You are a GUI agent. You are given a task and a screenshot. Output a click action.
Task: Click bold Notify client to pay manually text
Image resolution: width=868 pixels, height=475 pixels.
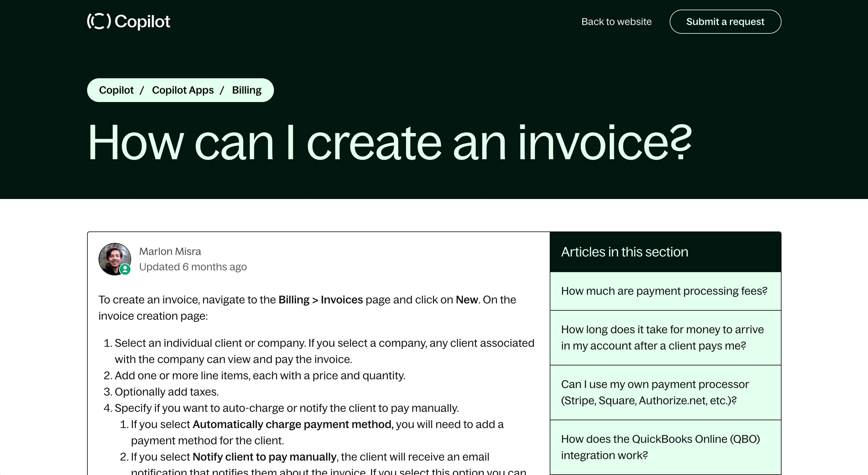[x=264, y=457]
